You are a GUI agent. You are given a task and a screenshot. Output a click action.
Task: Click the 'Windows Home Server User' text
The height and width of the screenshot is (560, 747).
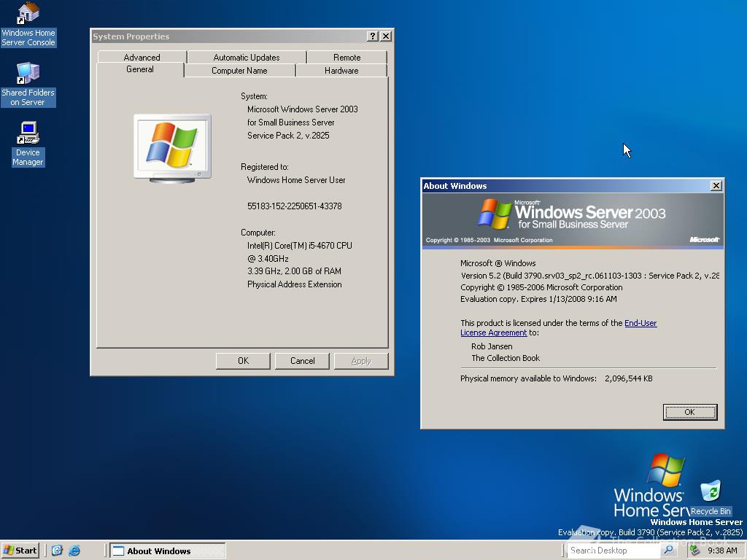[296, 180]
